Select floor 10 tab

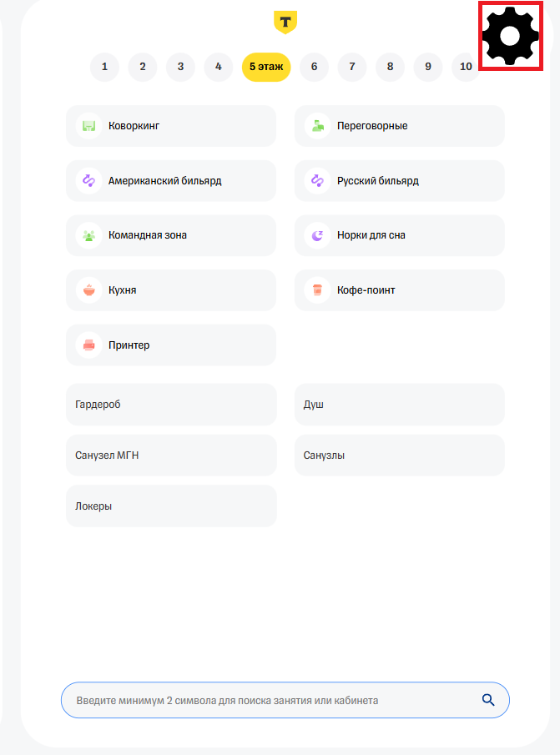click(466, 67)
